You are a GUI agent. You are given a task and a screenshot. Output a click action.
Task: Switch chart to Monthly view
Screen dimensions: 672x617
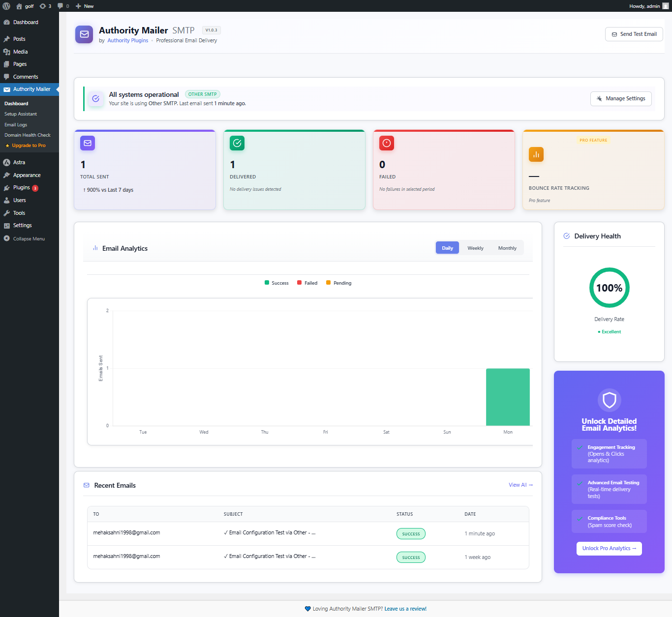[x=507, y=248]
